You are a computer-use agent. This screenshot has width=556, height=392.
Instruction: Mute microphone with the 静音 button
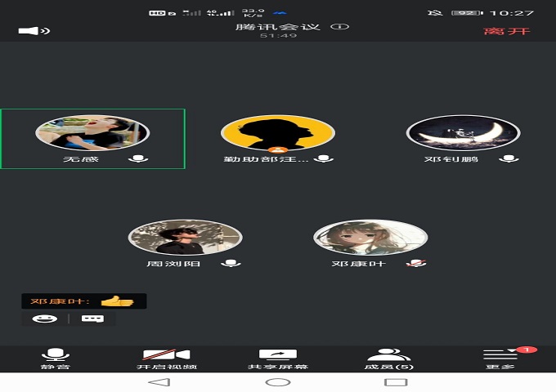click(56, 358)
